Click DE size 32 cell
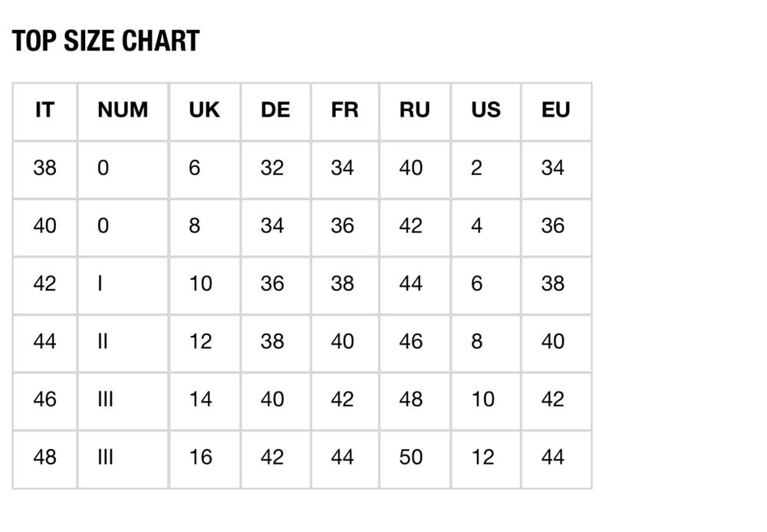Screen dimensions: 767x532 pos(276,169)
